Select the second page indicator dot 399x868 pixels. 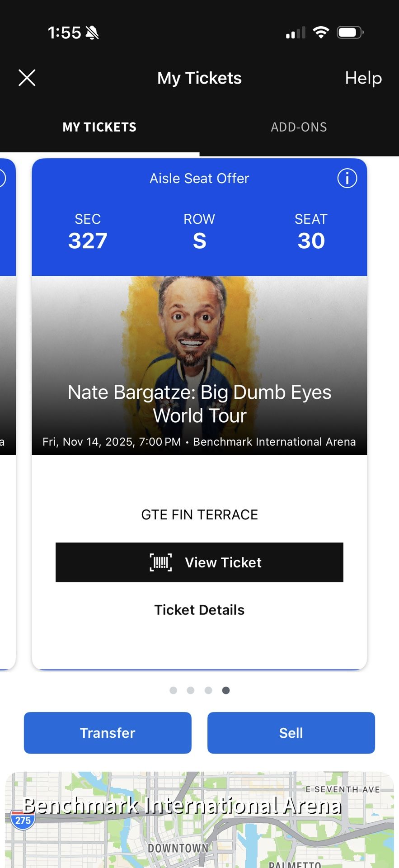pyautogui.click(x=191, y=690)
